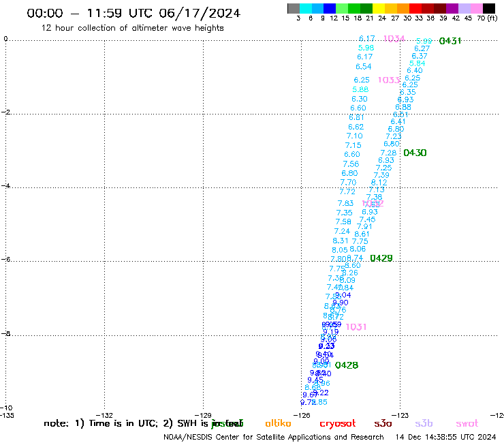Click the pink 1033 swot time label
Viewport: 504px width, 443px height.
click(389, 80)
